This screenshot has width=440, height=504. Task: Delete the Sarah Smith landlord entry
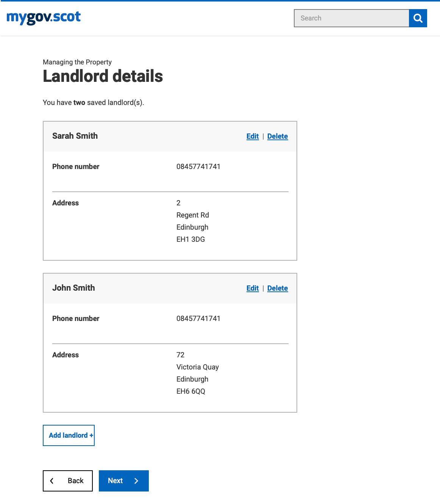278,136
